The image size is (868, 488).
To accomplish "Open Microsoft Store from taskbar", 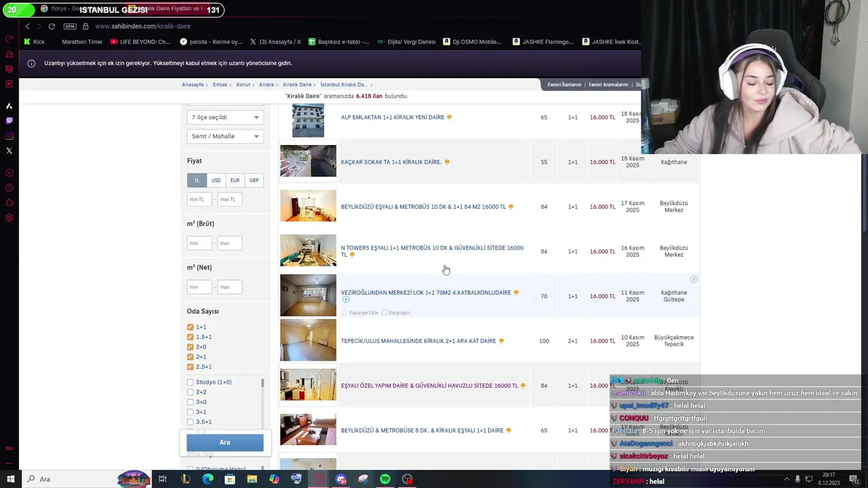I will point(230,479).
